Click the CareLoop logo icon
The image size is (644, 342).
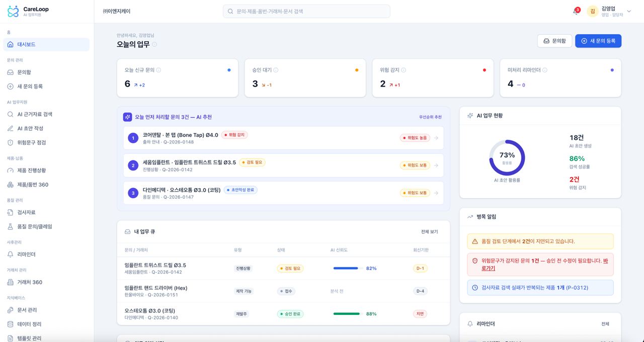coord(13,11)
